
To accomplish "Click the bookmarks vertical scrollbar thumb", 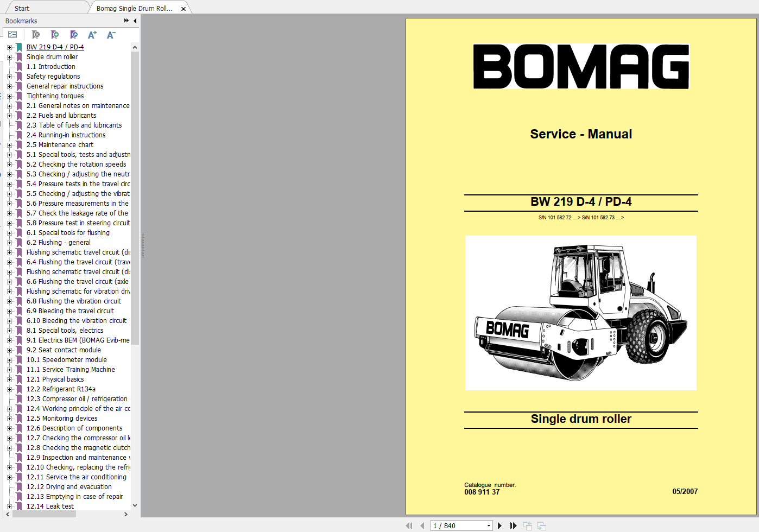I will coord(135,198).
